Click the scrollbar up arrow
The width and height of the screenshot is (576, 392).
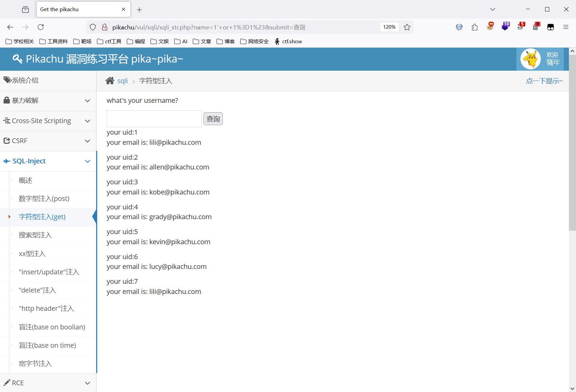pos(572,51)
